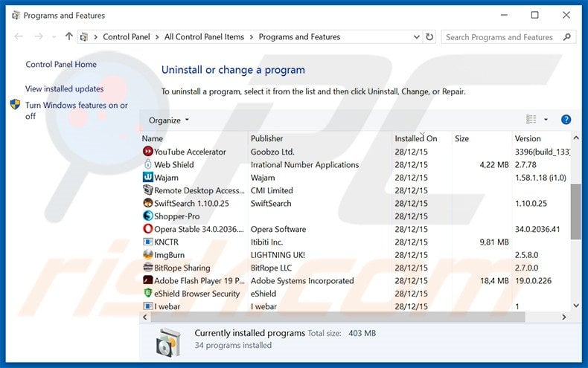Viewport: 588px width, 368px height.
Task: Click the Windows features shield icon
Action: (16, 105)
